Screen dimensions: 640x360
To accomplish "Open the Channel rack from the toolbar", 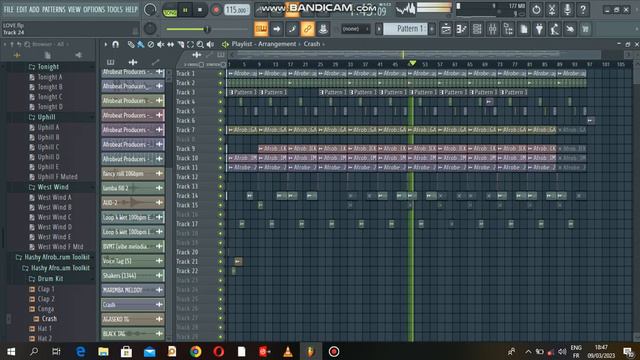I will pyautogui.click(x=477, y=29).
